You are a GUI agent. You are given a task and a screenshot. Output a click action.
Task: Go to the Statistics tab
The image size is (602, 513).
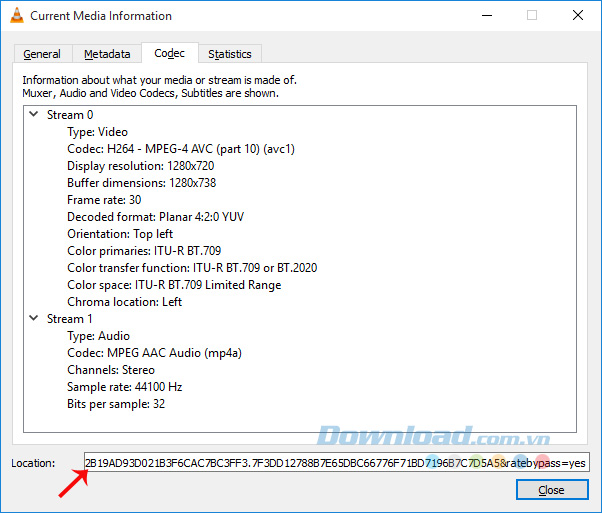pos(230,54)
